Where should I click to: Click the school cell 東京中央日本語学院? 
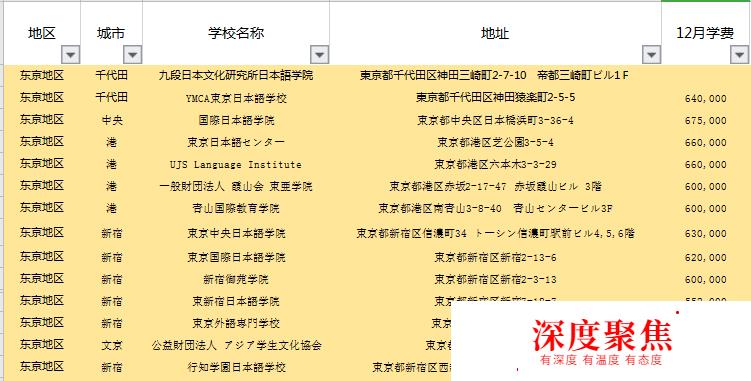pyautogui.click(x=236, y=233)
